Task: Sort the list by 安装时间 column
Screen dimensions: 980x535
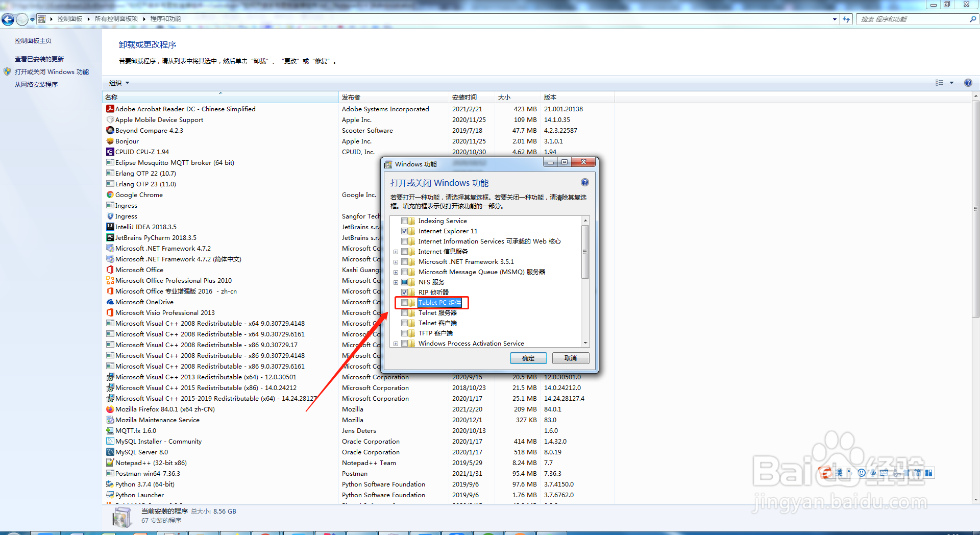Action: (472, 97)
